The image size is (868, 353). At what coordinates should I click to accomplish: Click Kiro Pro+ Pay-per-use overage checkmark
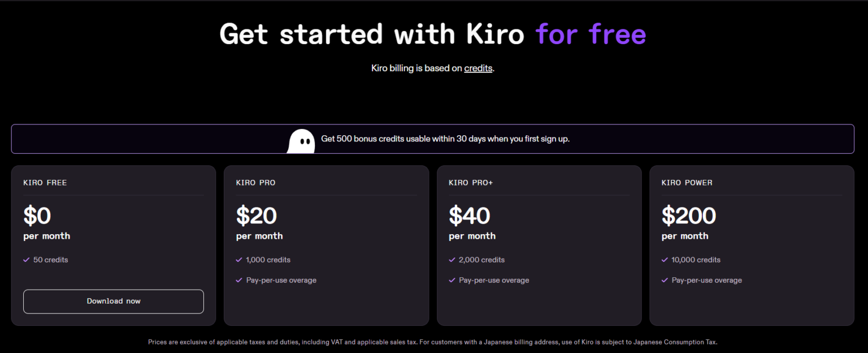click(x=452, y=280)
